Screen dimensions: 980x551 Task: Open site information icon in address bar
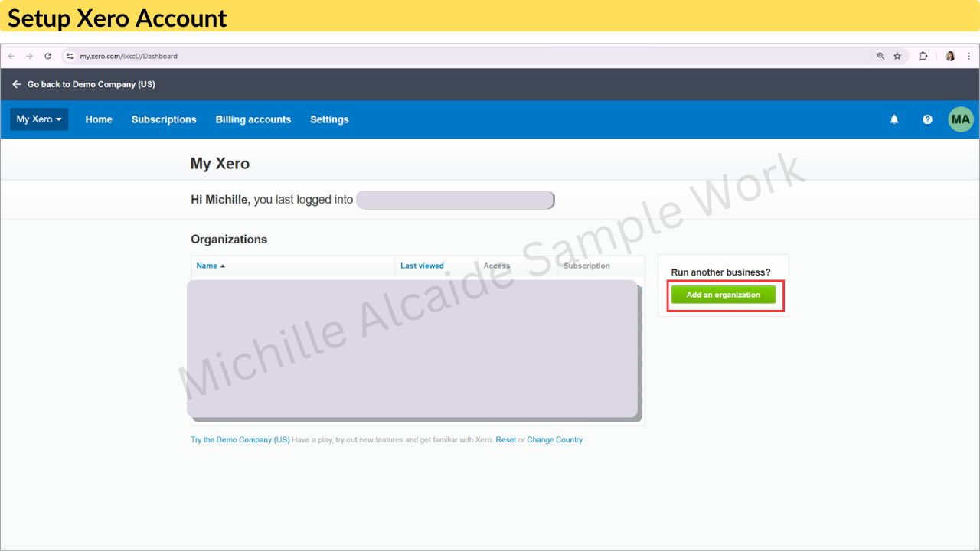click(70, 56)
